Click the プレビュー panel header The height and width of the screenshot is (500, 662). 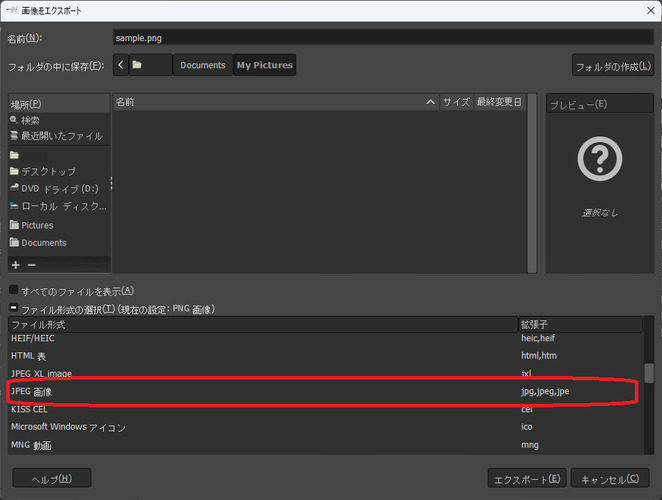point(600,104)
